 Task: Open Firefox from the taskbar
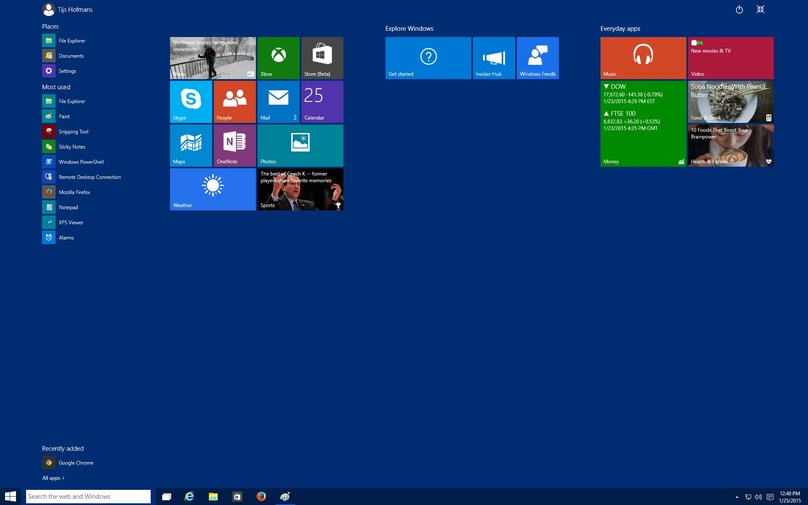click(x=261, y=496)
